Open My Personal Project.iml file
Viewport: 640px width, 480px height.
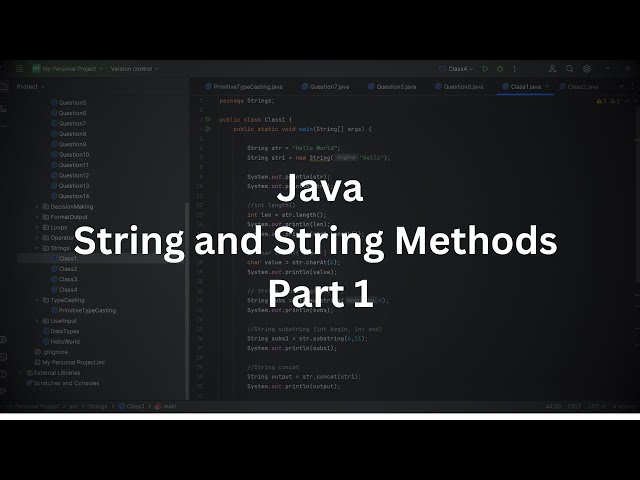click(x=69, y=362)
